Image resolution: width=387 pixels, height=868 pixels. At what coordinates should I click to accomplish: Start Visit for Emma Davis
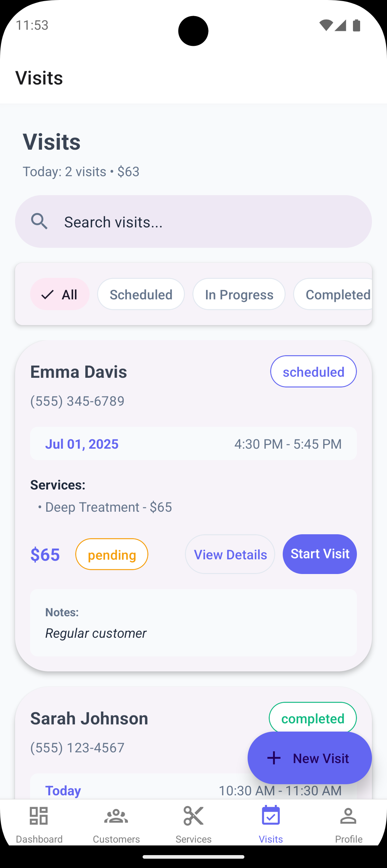point(320,554)
